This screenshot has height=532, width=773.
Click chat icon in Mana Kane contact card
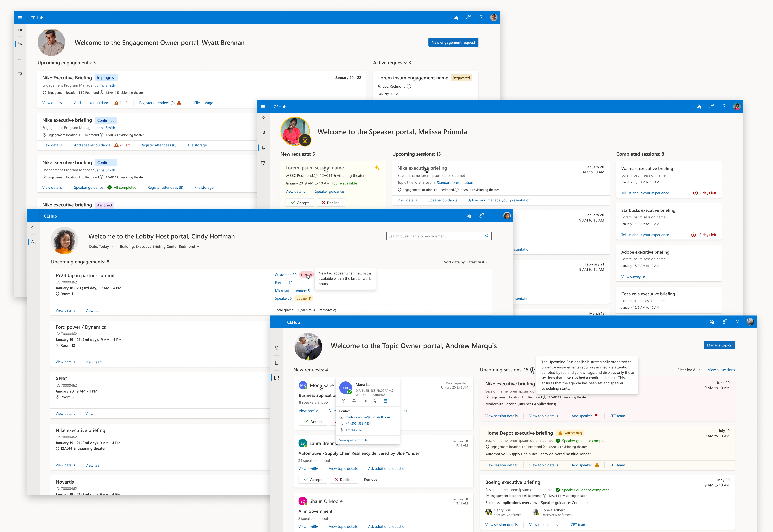tap(343, 401)
